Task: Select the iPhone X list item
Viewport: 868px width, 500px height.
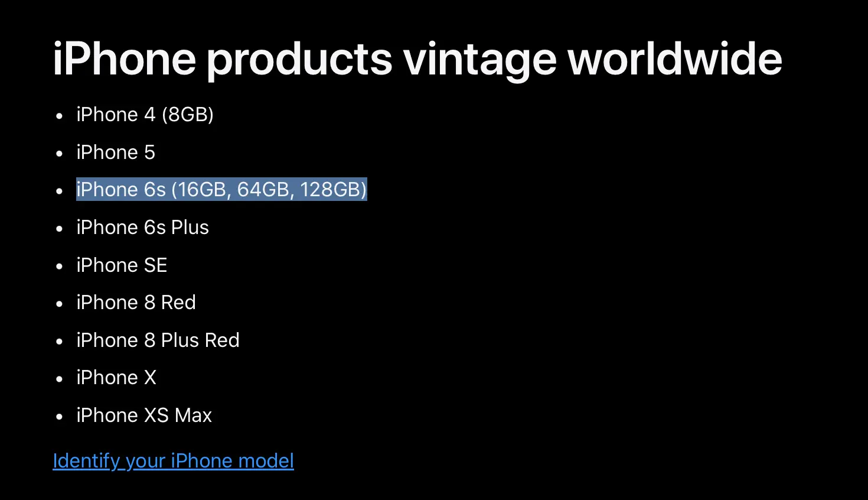Action: [116, 378]
